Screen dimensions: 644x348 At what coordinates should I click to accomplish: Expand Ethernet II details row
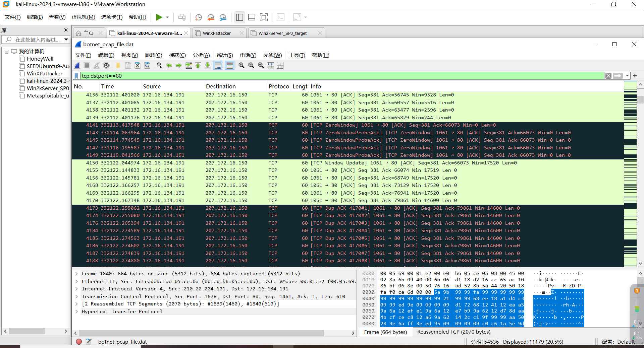76,281
